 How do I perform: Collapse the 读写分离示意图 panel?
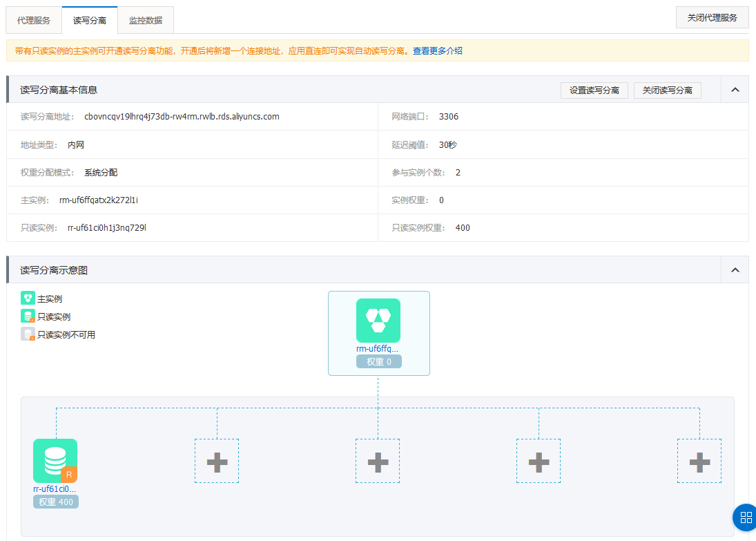[x=735, y=270]
